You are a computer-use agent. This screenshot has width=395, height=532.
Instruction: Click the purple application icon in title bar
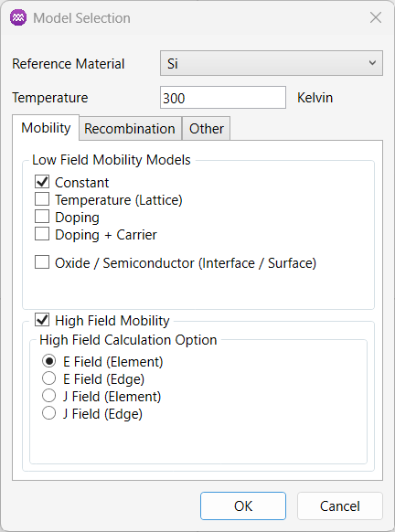(x=18, y=17)
